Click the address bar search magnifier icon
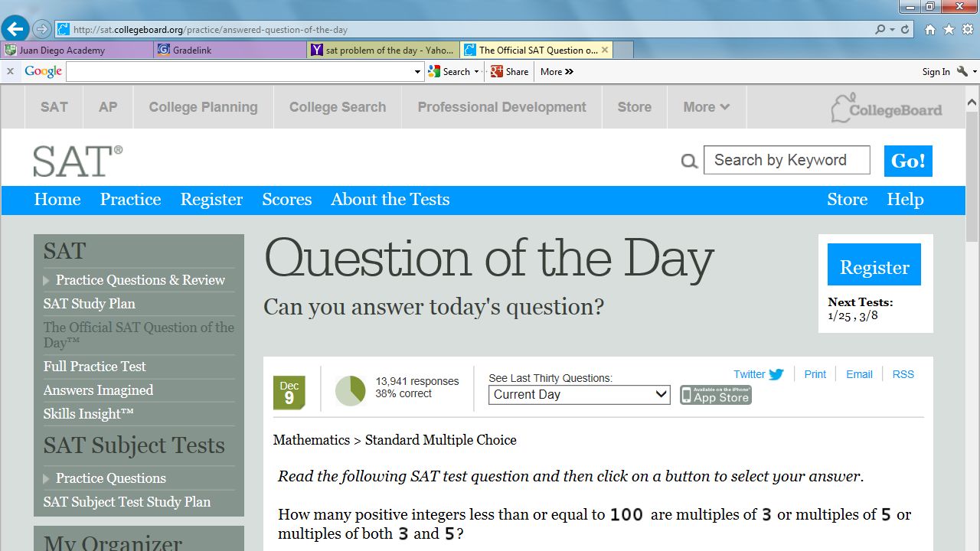980x551 pixels. click(880, 29)
